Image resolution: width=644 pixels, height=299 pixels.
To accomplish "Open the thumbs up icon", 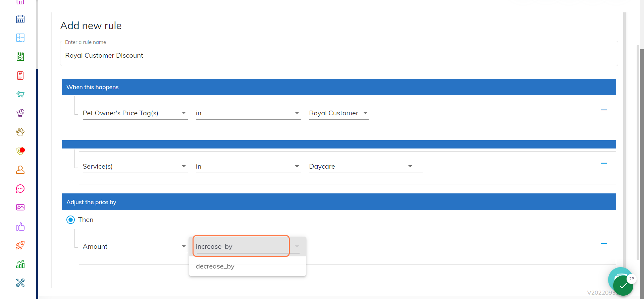I will click(x=20, y=227).
